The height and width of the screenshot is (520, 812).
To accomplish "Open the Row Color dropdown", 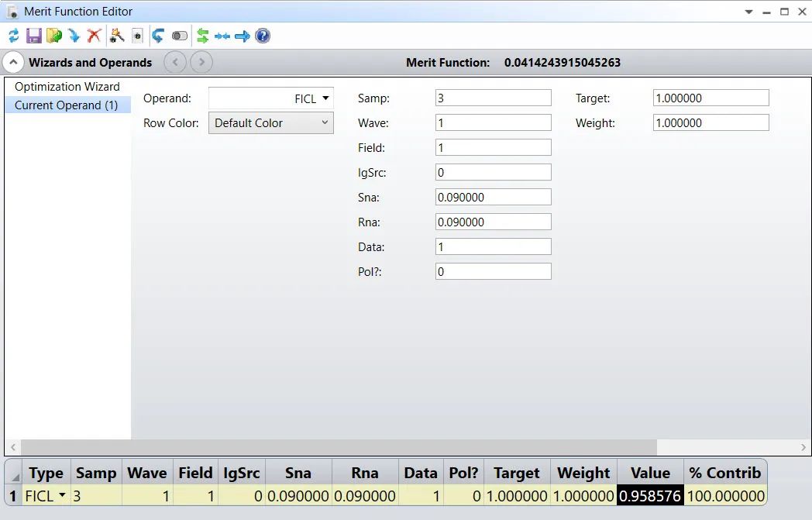I will coord(271,123).
